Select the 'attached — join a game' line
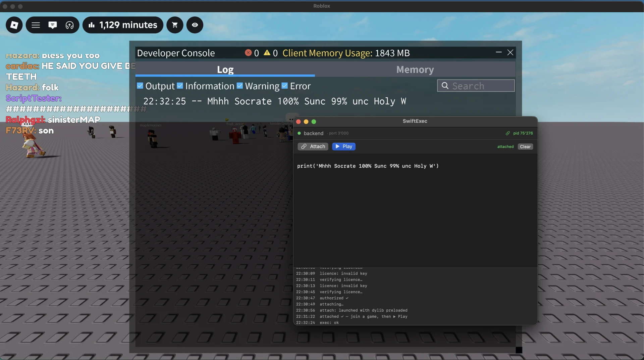Image resolution: width=644 pixels, height=360 pixels. click(352, 317)
